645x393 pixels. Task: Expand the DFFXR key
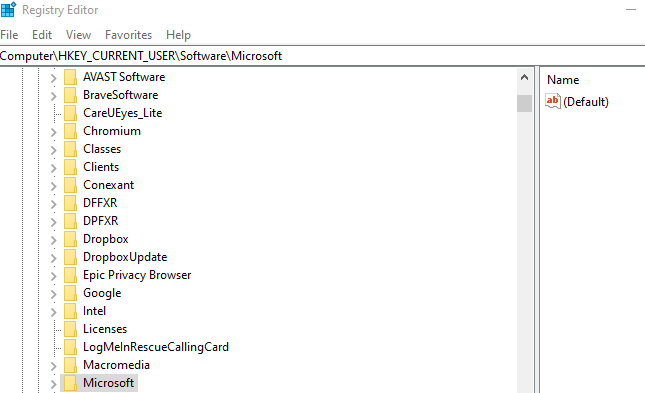[x=53, y=204]
